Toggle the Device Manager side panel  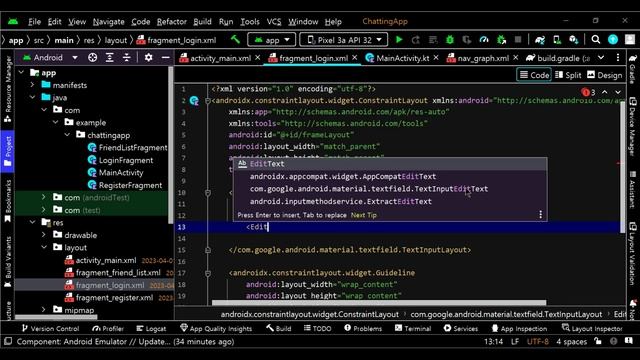pyautogui.click(x=632, y=127)
